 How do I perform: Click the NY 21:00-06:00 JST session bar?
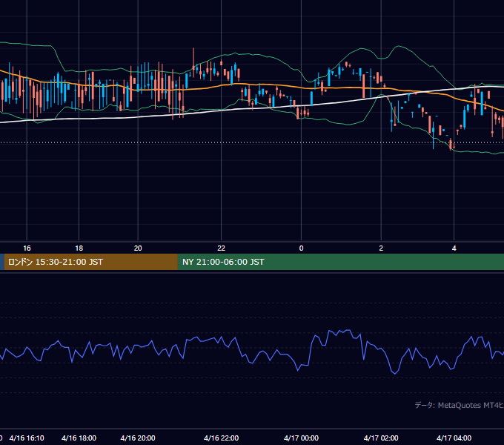[x=341, y=262]
